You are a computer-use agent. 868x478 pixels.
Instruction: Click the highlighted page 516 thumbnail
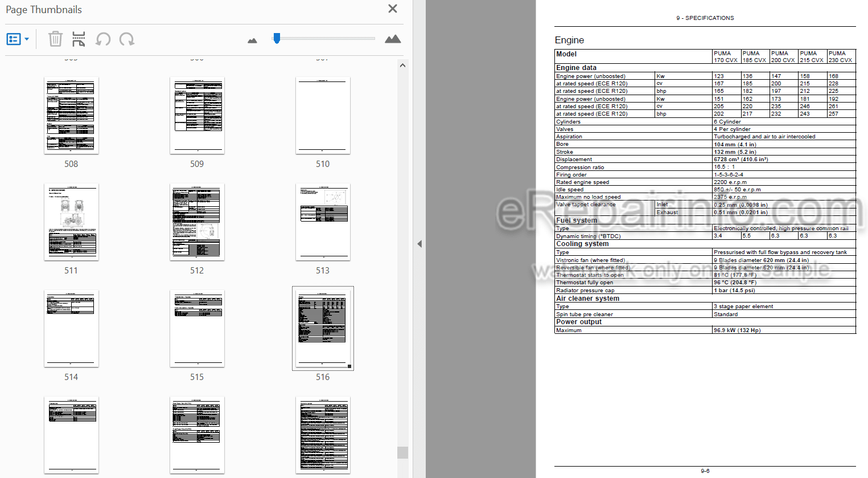pyautogui.click(x=323, y=329)
